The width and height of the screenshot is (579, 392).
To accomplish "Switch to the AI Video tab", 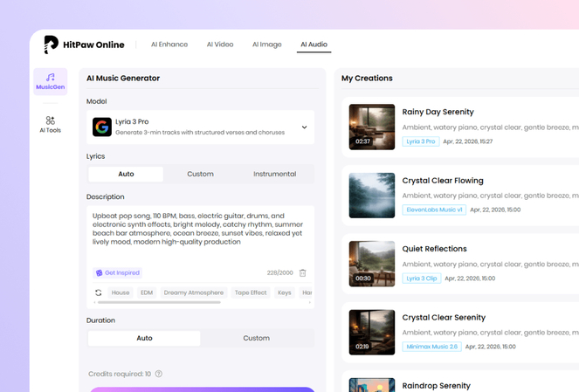I will click(x=220, y=45).
